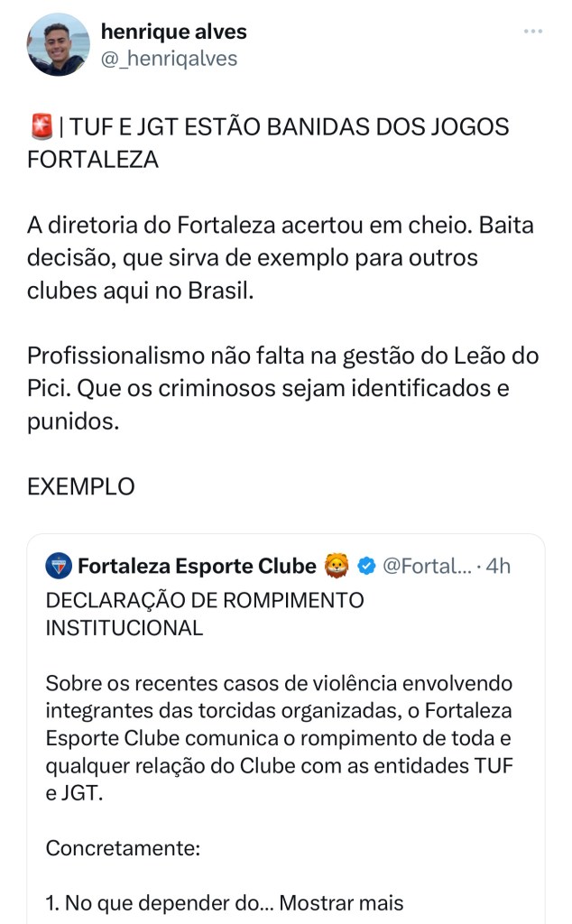The image size is (572, 924).
Task: Open the henrique alves display name link
Action: (173, 32)
